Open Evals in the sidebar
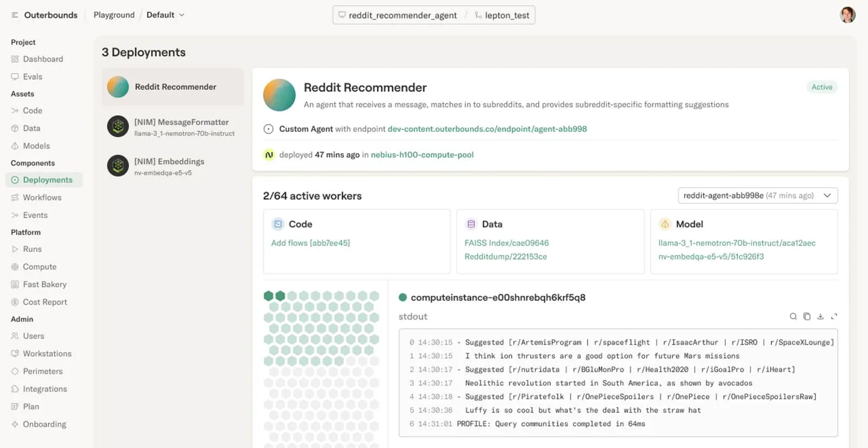Screen dimensions: 868x448 pos(32,77)
